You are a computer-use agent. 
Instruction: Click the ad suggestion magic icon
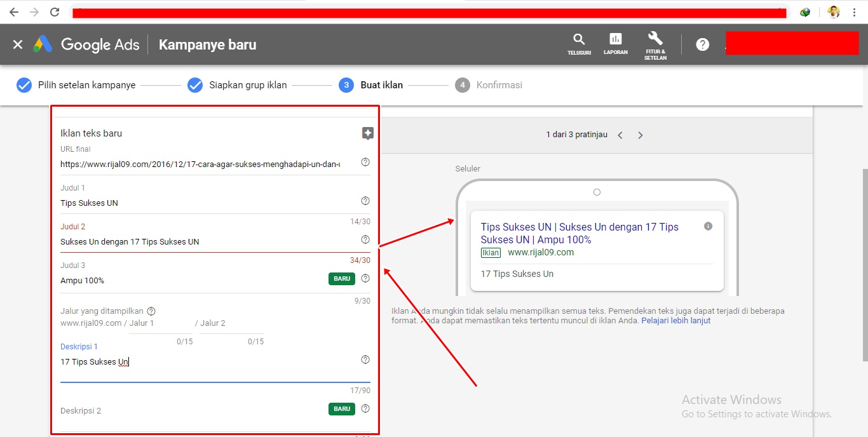[x=367, y=133]
